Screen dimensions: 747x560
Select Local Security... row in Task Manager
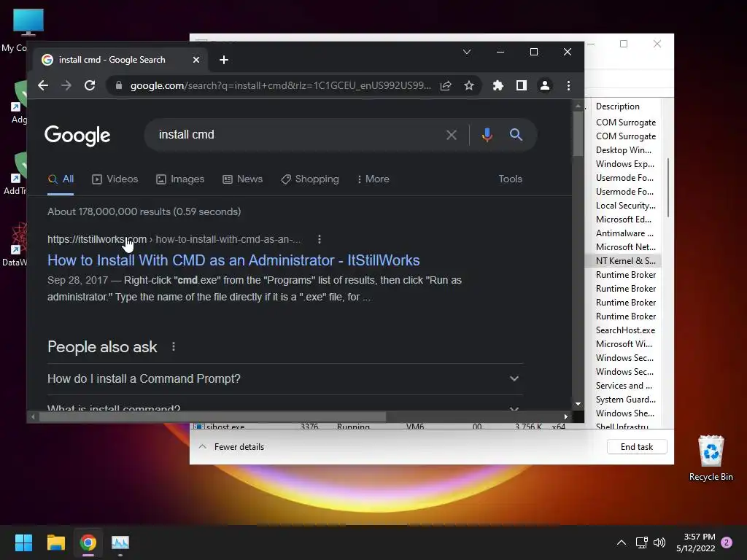[x=625, y=206]
